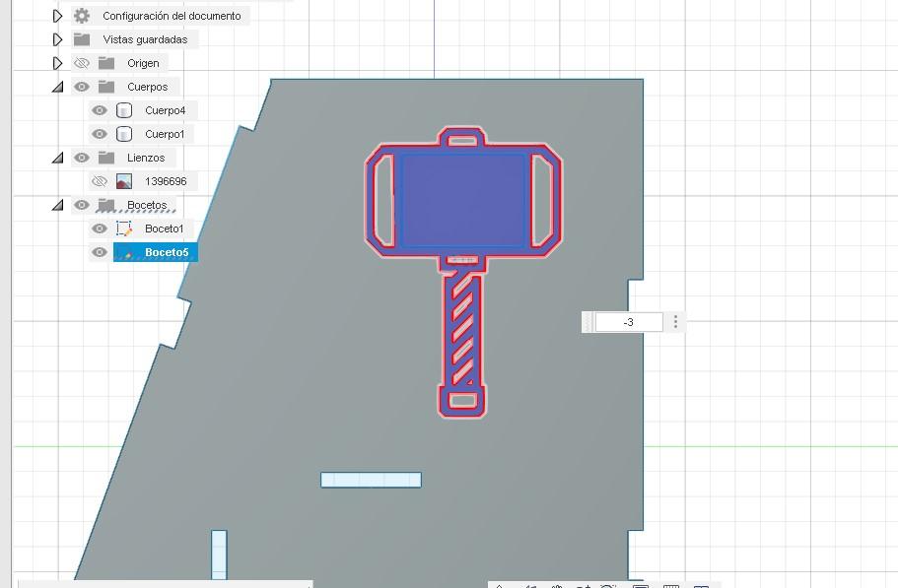
Task: Select Cuerpo1 in the browser
Action: pos(165,134)
